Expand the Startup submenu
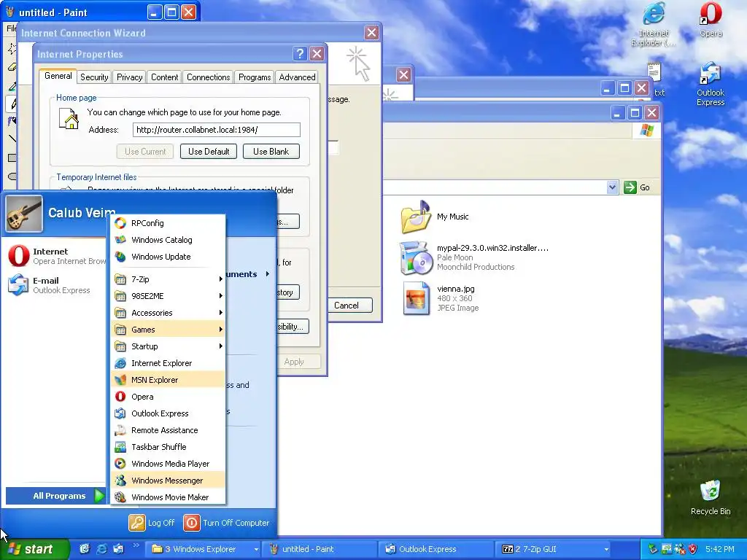Image resolution: width=747 pixels, height=560 pixels. [x=168, y=346]
